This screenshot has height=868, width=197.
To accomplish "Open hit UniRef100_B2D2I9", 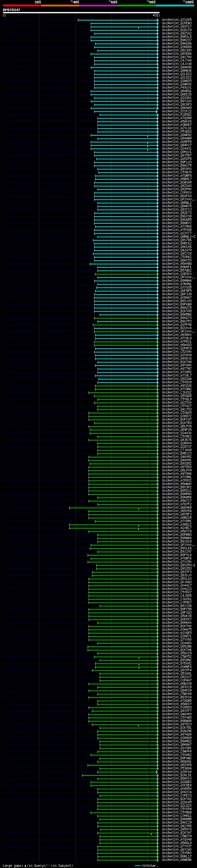I will tap(177, 30).
